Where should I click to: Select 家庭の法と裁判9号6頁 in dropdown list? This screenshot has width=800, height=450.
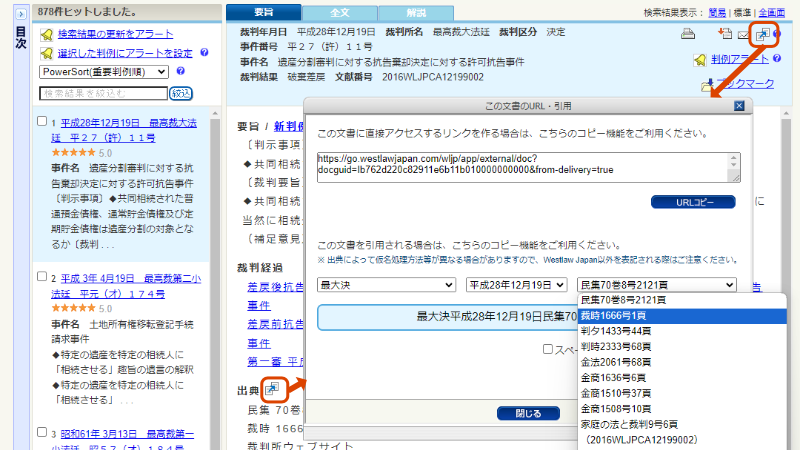[682, 424]
